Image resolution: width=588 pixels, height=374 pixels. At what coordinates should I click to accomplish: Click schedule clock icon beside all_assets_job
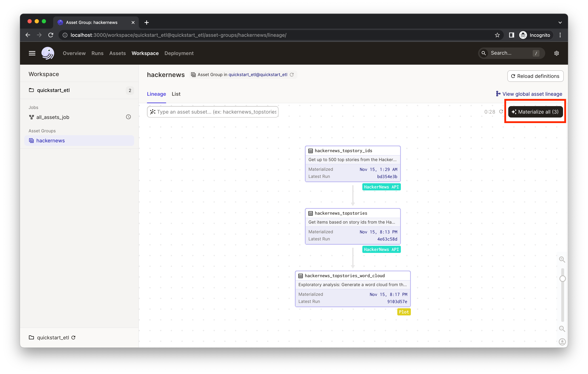128,117
